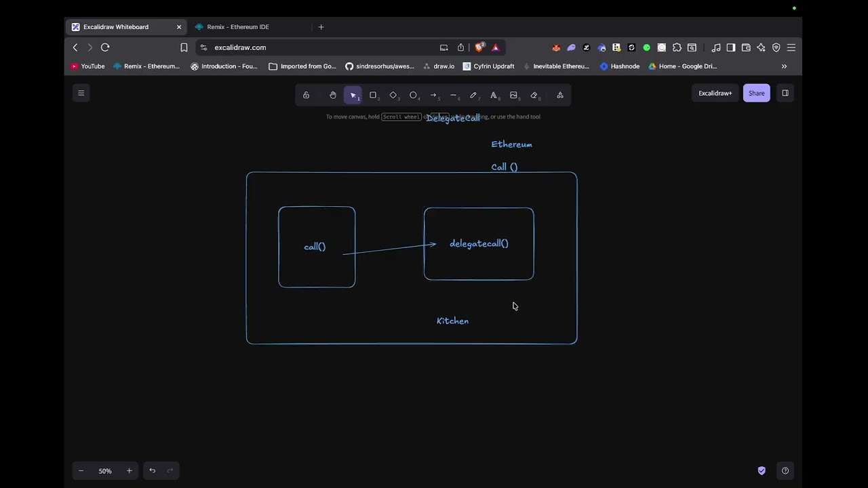
Task: Toggle the library sidebar panel
Action: 785,93
